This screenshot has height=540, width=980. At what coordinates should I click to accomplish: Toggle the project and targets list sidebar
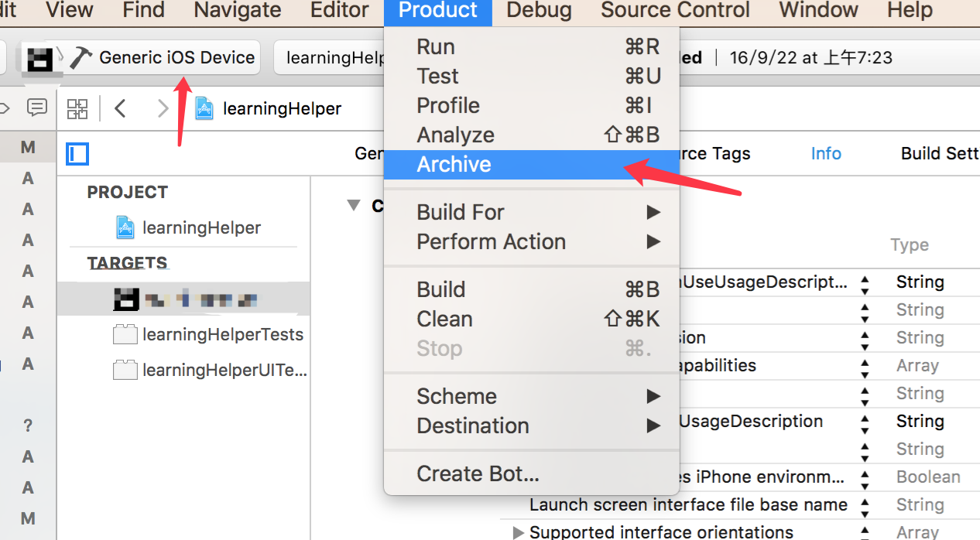click(x=77, y=154)
